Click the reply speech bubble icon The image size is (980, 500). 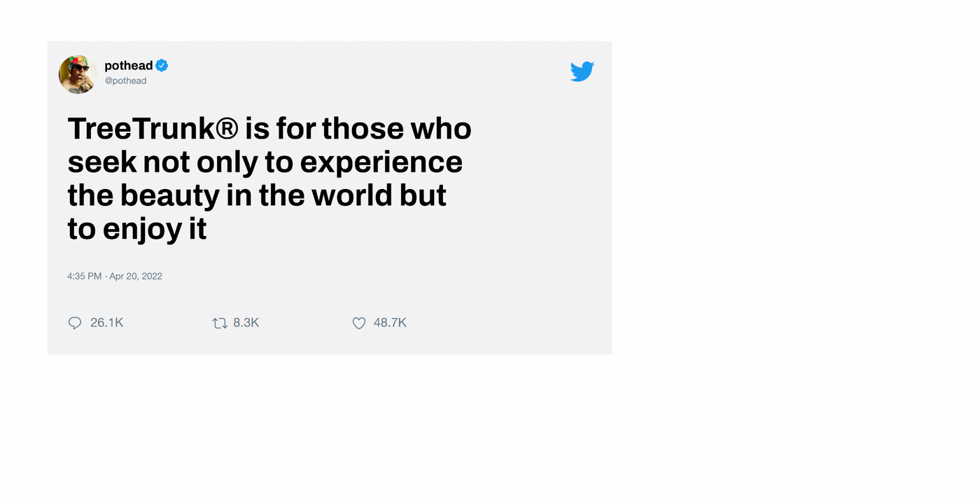pos(75,323)
